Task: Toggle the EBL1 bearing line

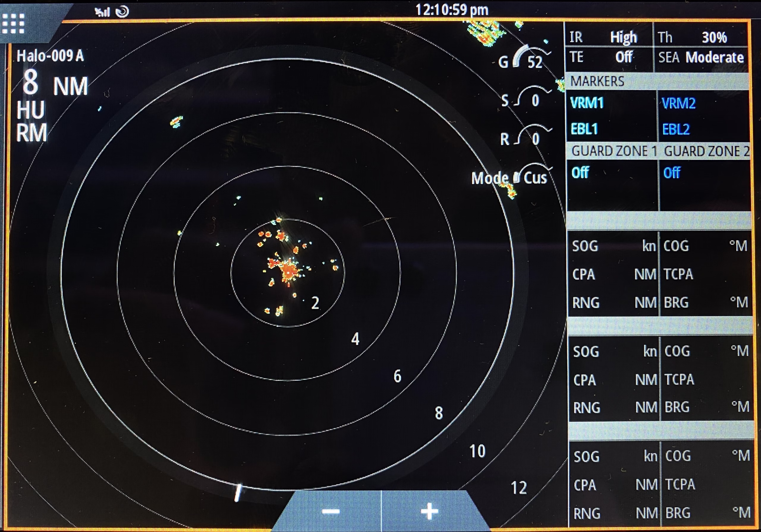Action: coord(584,129)
